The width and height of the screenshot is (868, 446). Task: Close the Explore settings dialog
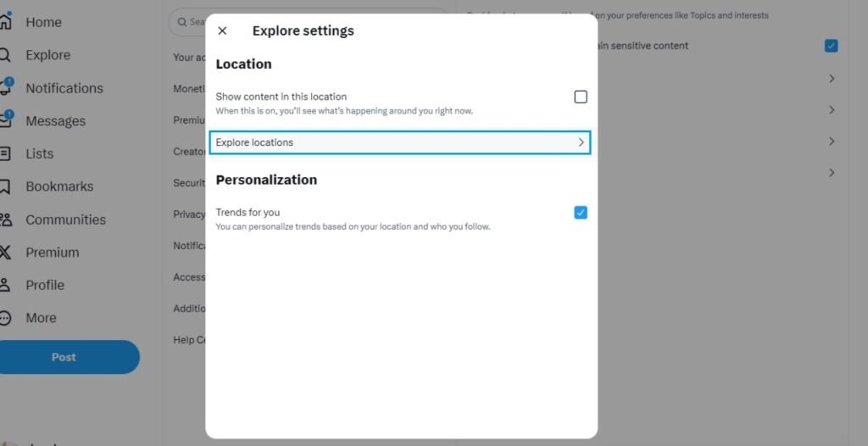pos(222,31)
